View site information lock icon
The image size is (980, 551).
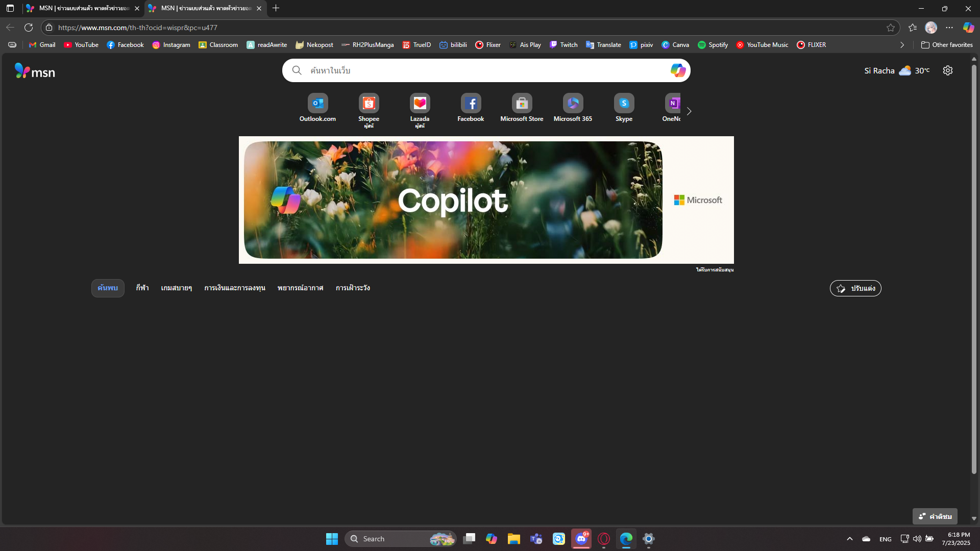click(49, 28)
